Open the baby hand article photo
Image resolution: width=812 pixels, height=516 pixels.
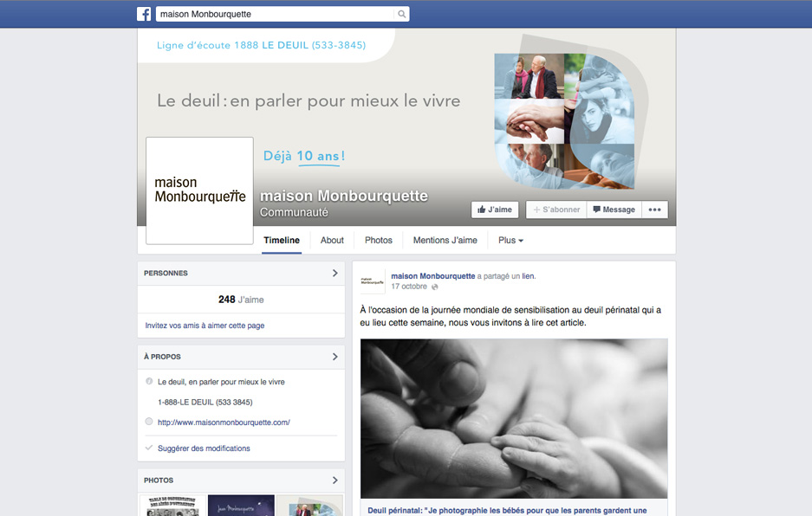(x=514, y=419)
